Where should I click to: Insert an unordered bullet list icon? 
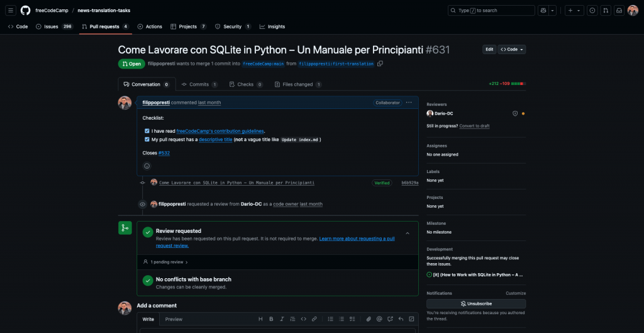click(x=341, y=319)
